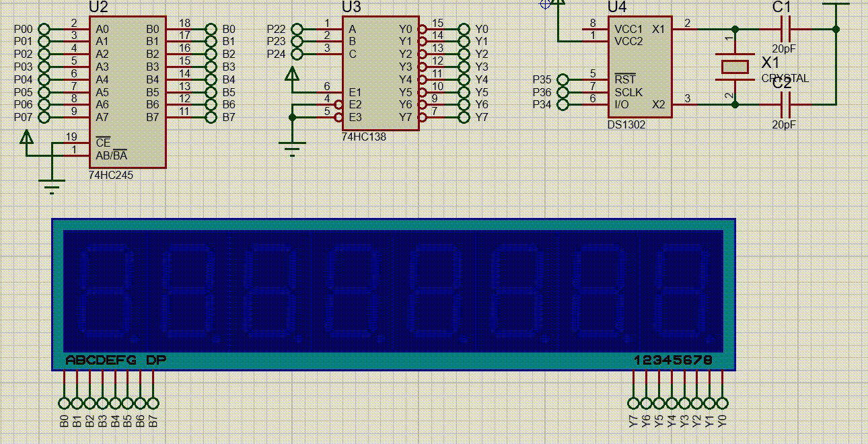Click the U4 reference label
This screenshot has height=444, width=868.
[617, 7]
